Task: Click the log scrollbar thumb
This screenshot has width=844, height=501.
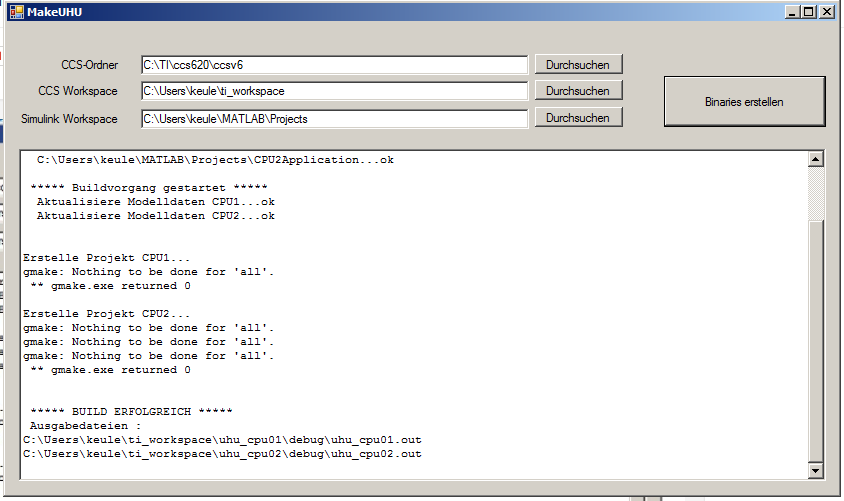Action: point(815,341)
